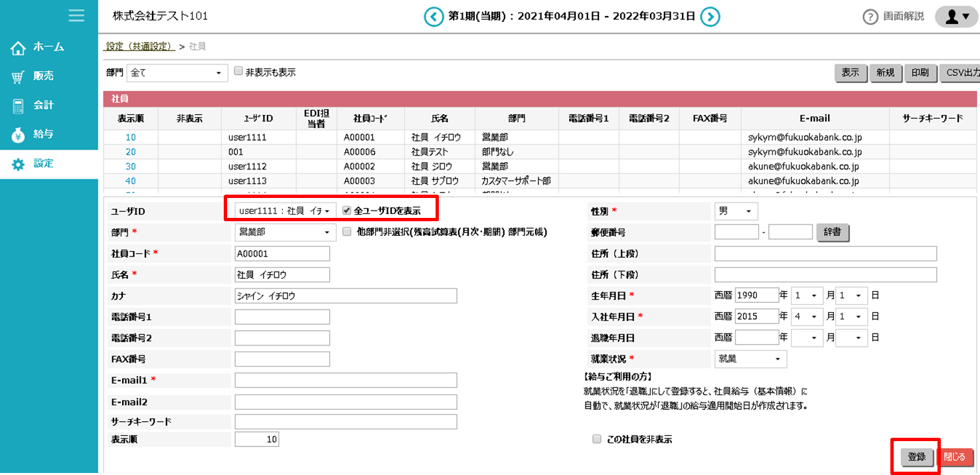Open the user account menu icon

(x=956, y=17)
